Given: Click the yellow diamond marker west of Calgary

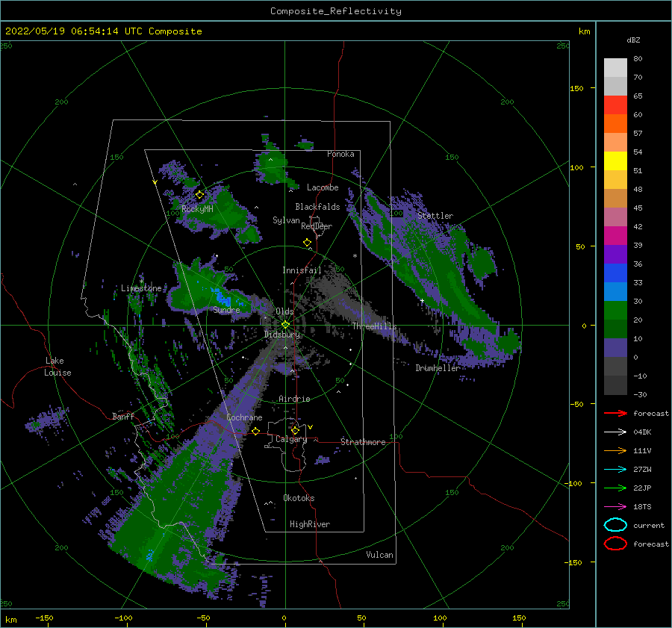Looking at the screenshot, I should pyautogui.click(x=256, y=431).
